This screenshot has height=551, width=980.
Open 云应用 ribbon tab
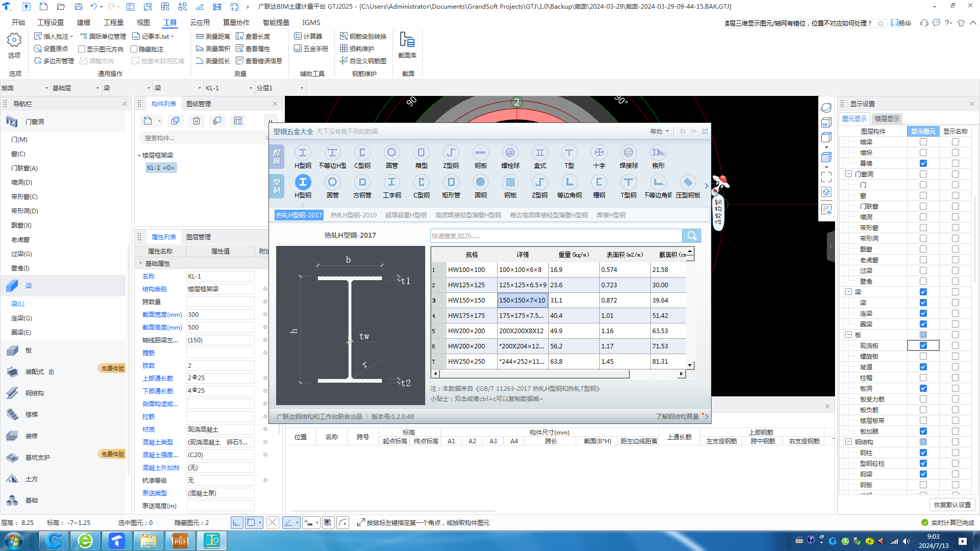tap(200, 22)
